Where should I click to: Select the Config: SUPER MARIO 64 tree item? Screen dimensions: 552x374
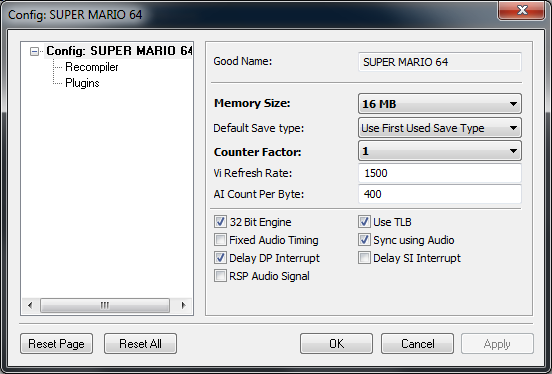pos(119,51)
